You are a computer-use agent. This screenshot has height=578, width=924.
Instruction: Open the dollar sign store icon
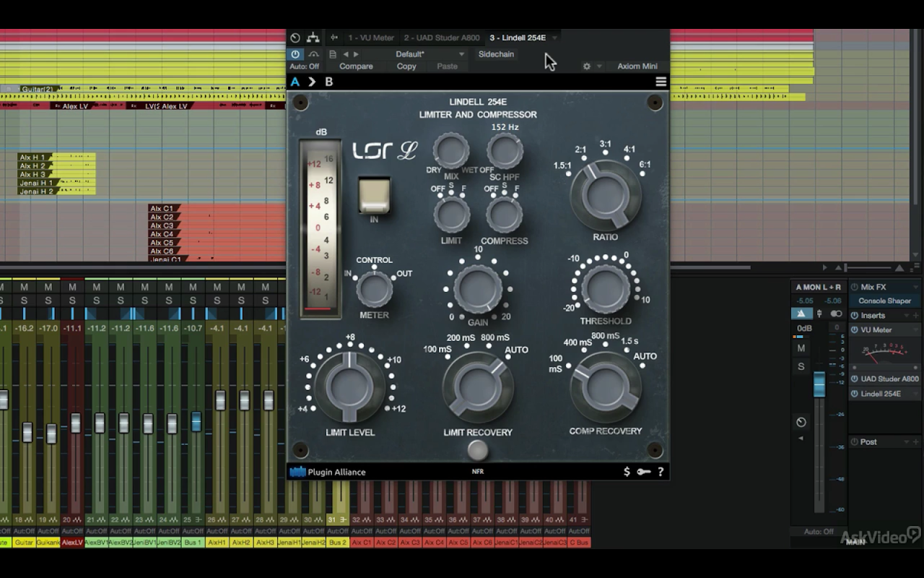tap(627, 472)
